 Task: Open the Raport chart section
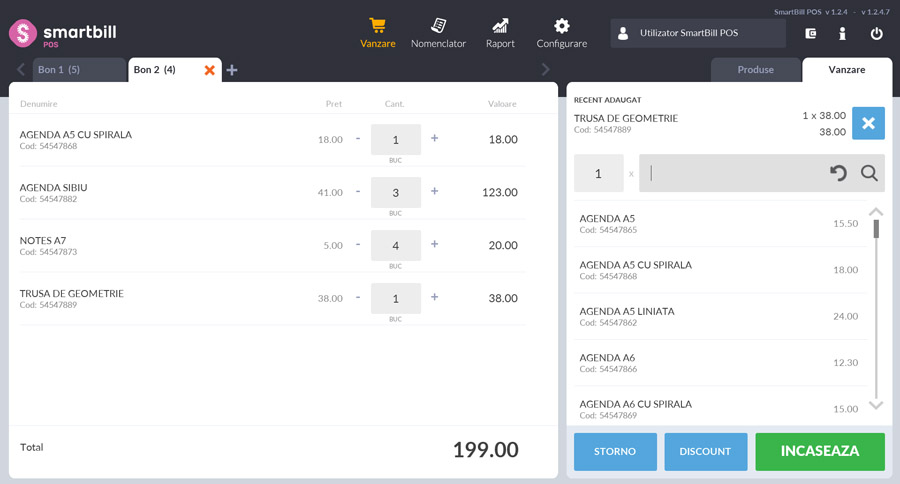[x=500, y=33]
